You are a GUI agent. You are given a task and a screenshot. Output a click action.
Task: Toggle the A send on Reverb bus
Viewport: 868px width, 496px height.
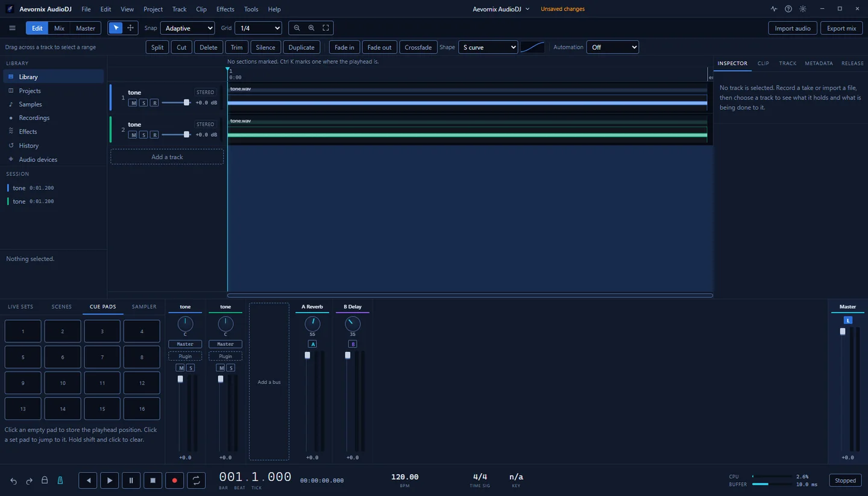click(312, 344)
